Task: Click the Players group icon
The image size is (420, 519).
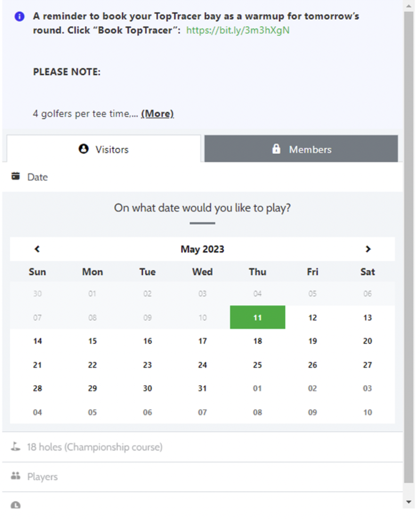Action: (15, 476)
